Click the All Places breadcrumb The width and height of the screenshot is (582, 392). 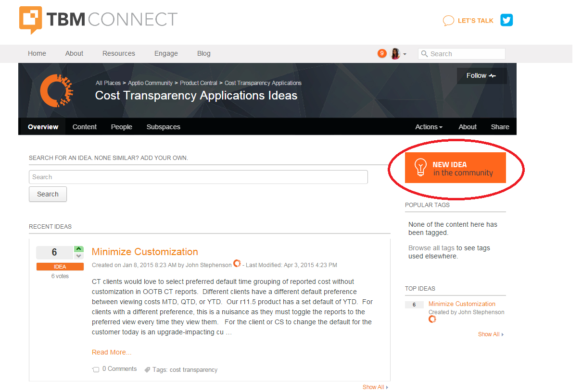coord(108,83)
